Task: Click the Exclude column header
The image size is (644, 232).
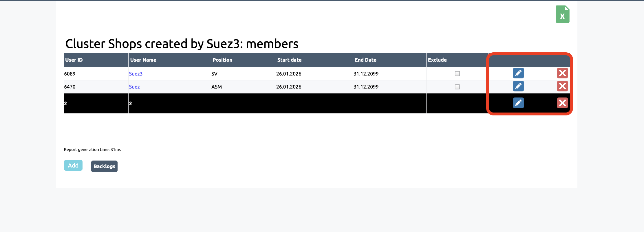Action: click(437, 60)
